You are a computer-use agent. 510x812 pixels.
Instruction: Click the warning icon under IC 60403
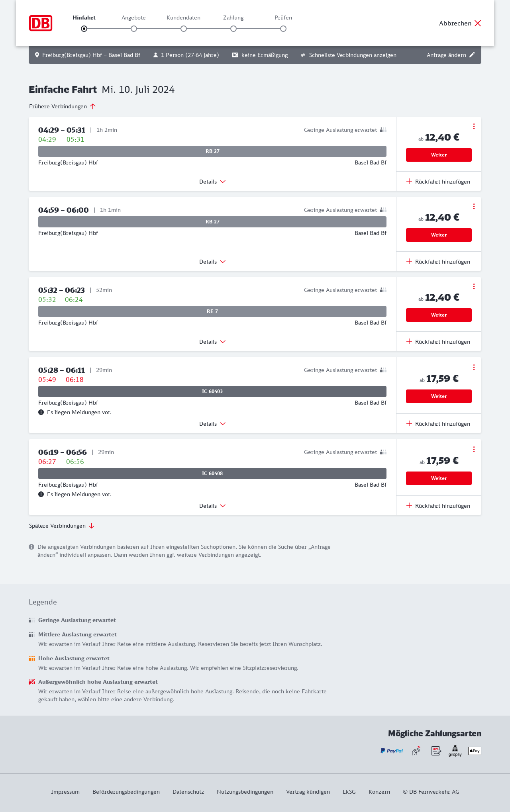click(41, 412)
